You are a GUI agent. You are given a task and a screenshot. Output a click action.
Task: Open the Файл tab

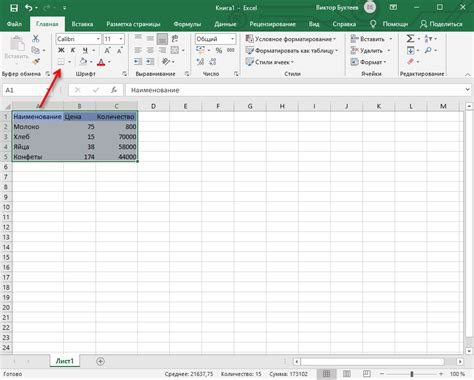click(14, 24)
